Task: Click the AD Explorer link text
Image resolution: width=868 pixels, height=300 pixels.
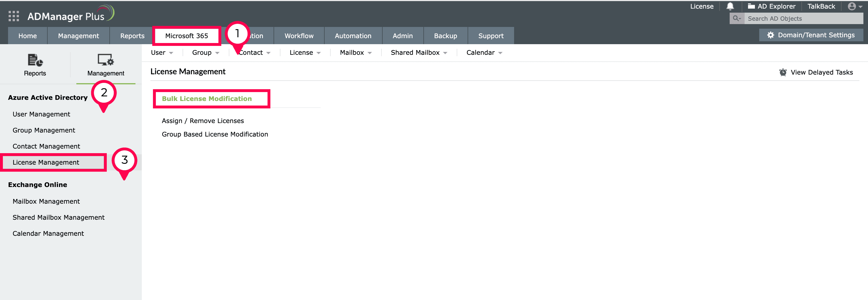Action: pos(776,6)
